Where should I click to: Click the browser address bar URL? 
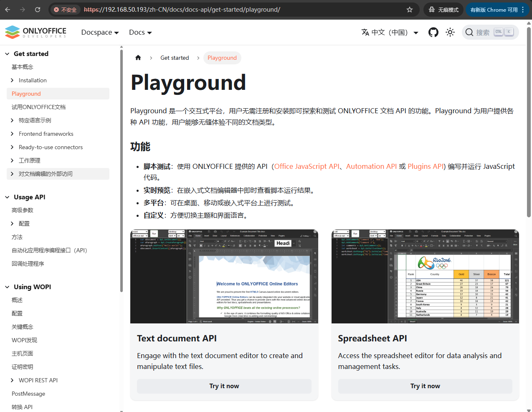pyautogui.click(x=182, y=10)
